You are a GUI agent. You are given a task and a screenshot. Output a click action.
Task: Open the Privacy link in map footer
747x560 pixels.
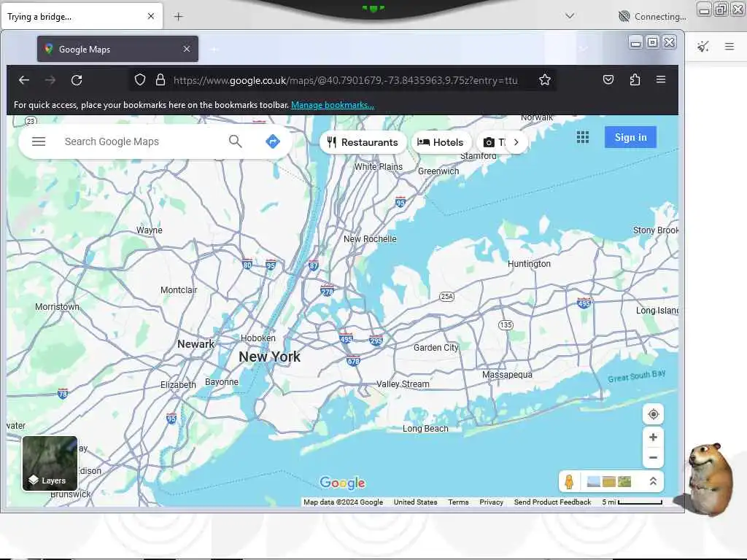coord(491,502)
